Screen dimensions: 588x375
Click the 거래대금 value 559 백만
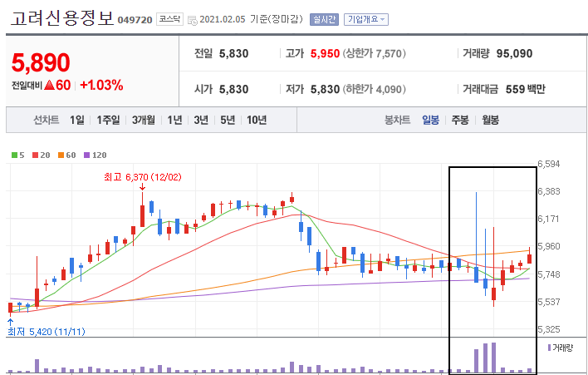click(526, 89)
